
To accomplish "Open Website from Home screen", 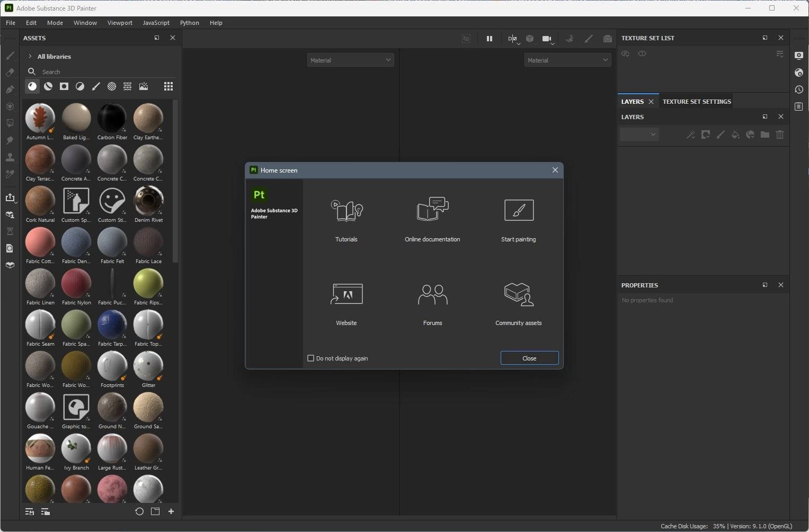I will point(346,294).
